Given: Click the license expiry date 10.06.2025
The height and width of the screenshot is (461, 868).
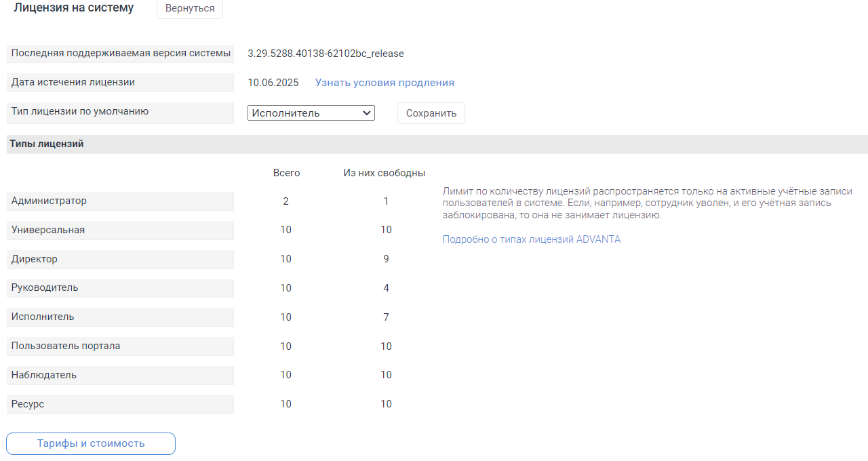Looking at the screenshot, I should point(273,83).
